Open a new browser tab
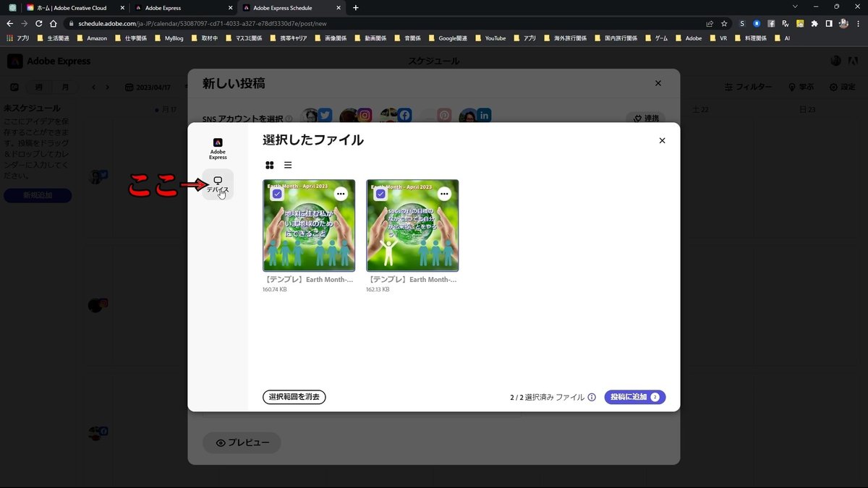 pyautogui.click(x=355, y=7)
